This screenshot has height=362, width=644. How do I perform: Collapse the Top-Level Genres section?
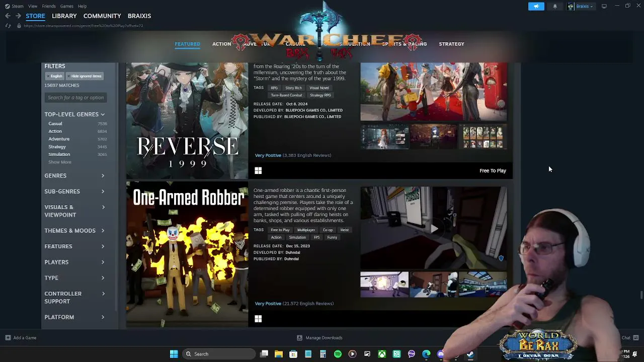point(74,114)
